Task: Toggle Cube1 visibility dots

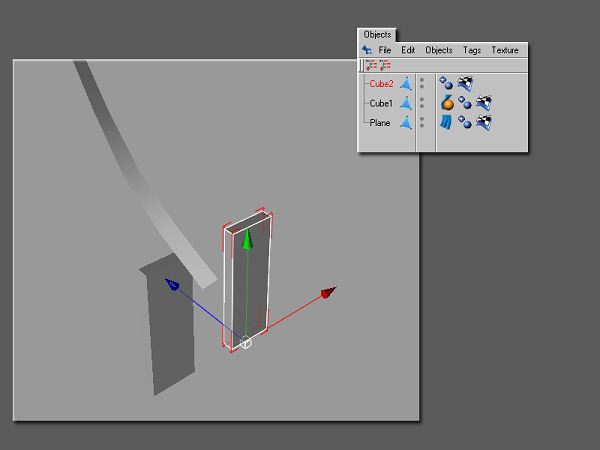Action: pyautogui.click(x=421, y=103)
